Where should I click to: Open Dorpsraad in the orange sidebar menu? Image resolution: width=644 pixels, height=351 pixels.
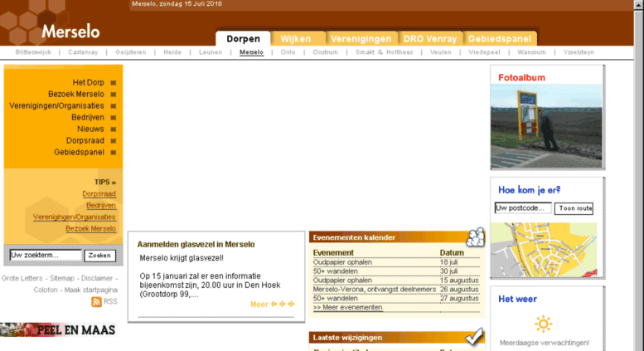[x=85, y=140]
